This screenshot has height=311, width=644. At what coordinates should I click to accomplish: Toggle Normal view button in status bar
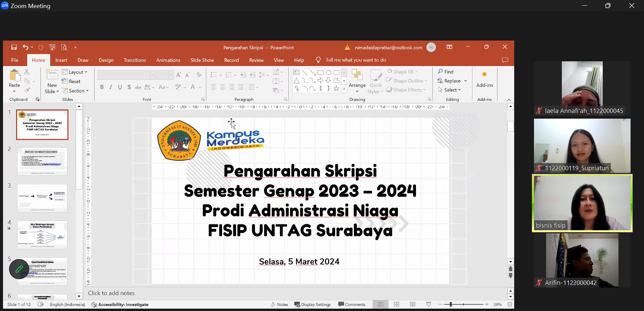[x=381, y=304]
